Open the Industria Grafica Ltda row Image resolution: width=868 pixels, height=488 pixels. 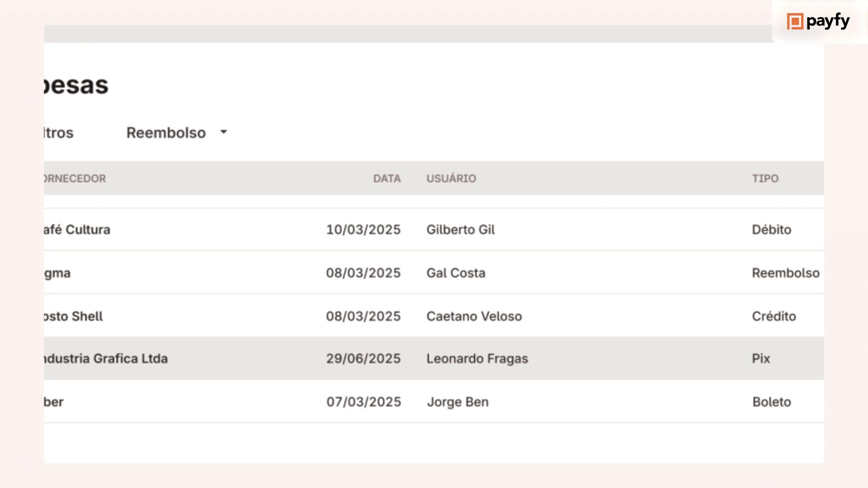[106, 358]
